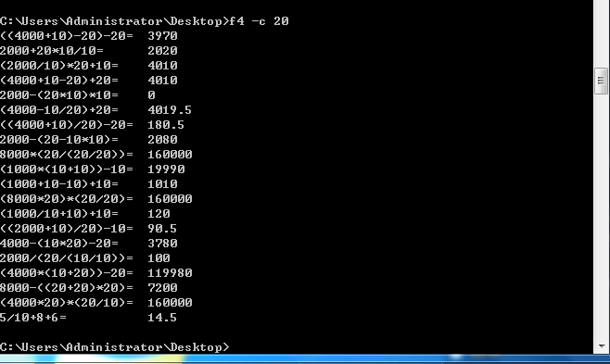Select expression (1000/10+10)+10=

coord(59,214)
